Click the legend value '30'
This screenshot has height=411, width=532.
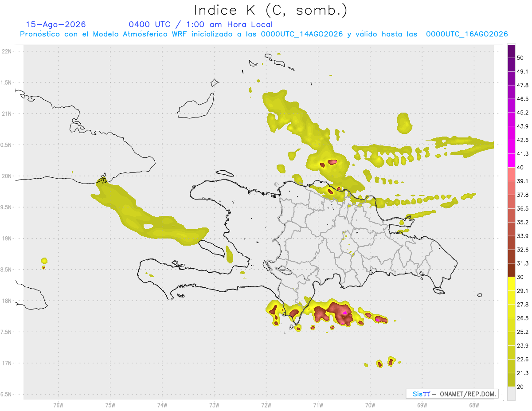[521, 277]
